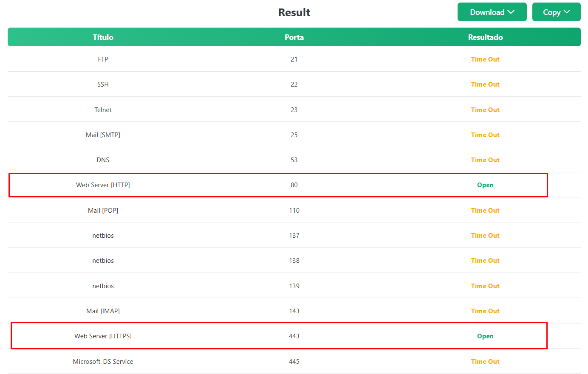Click the Time Out result for port 138
The width and height of the screenshot is (588, 374).
pos(485,261)
